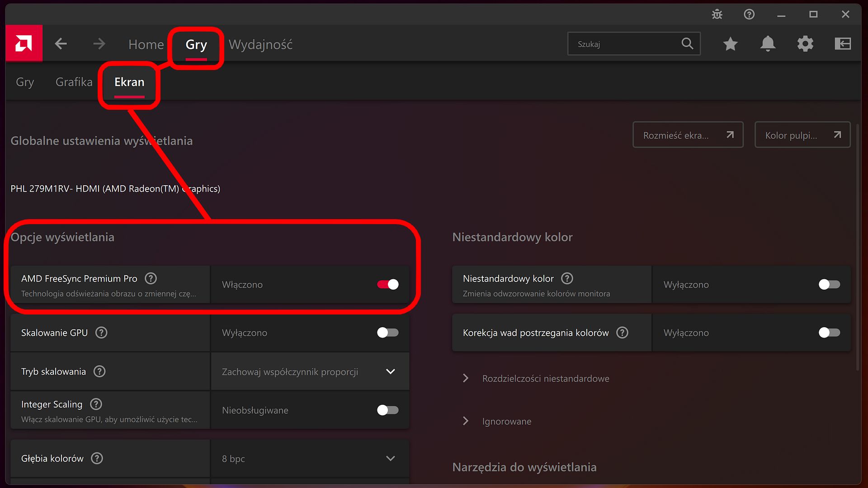Open favorites star icon

(x=730, y=44)
